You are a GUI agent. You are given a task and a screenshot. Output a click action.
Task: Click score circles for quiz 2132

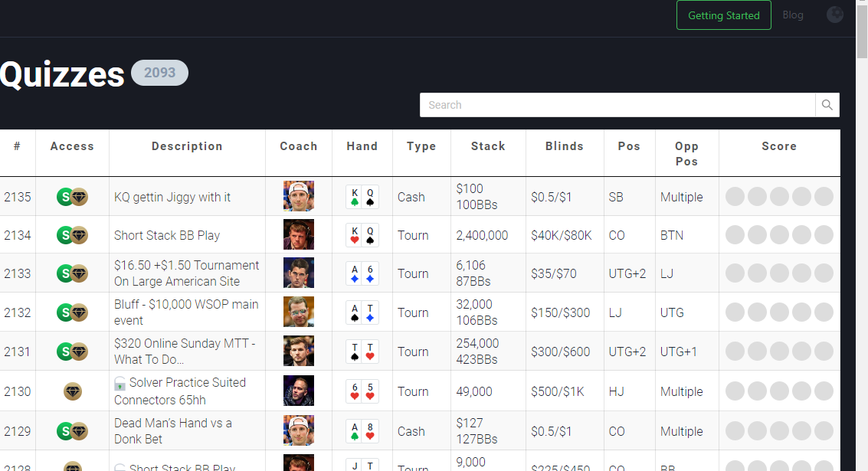[x=779, y=312]
